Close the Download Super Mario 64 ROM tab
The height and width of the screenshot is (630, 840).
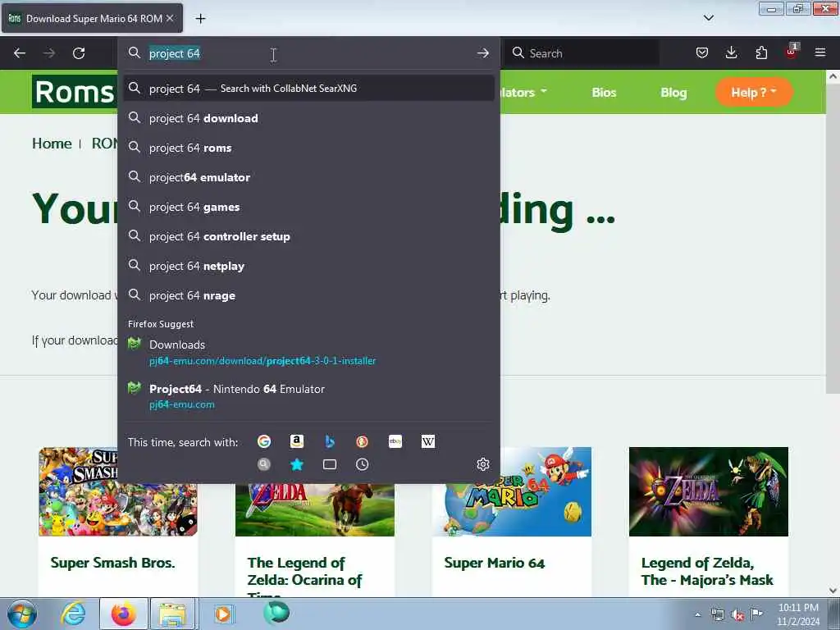(x=170, y=18)
